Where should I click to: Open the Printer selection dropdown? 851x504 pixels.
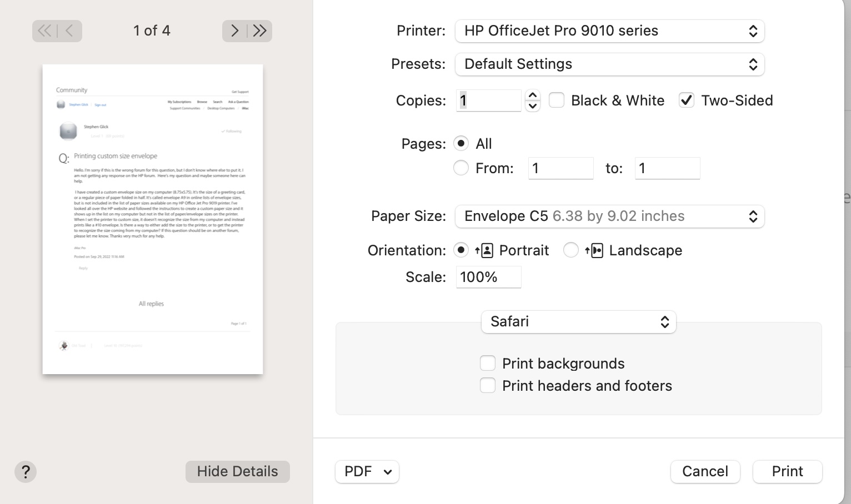point(609,31)
